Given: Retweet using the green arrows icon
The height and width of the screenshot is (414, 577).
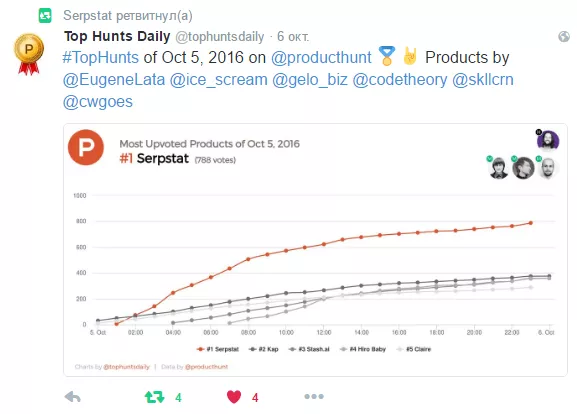Looking at the screenshot, I should [x=155, y=397].
